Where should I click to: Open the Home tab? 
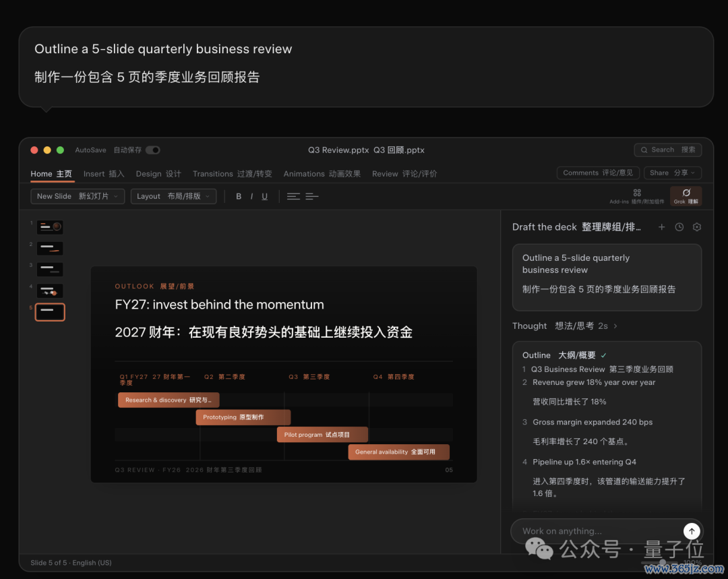pyautogui.click(x=51, y=174)
